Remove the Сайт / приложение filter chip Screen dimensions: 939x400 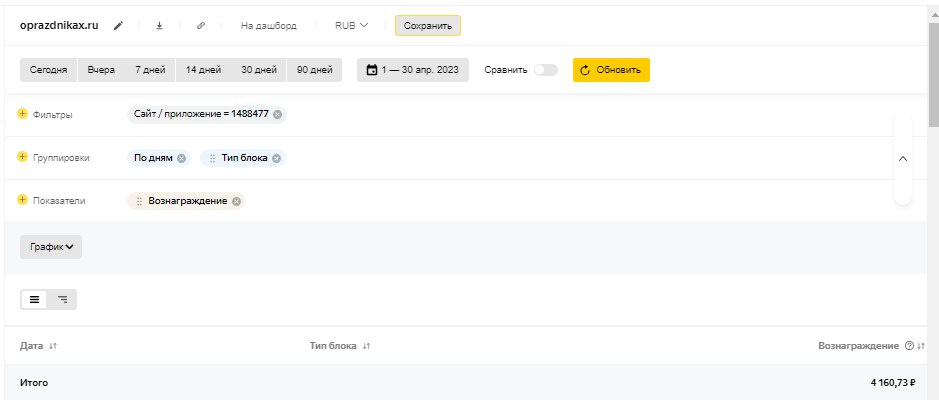click(277, 114)
